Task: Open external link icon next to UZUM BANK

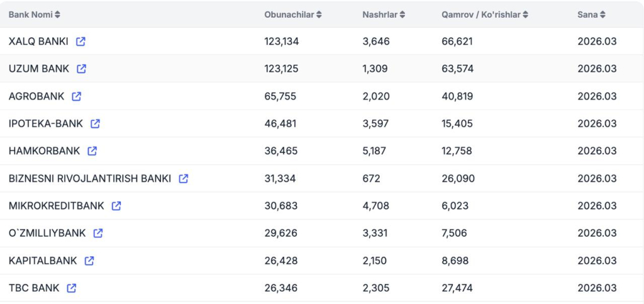Action: pyautogui.click(x=82, y=69)
